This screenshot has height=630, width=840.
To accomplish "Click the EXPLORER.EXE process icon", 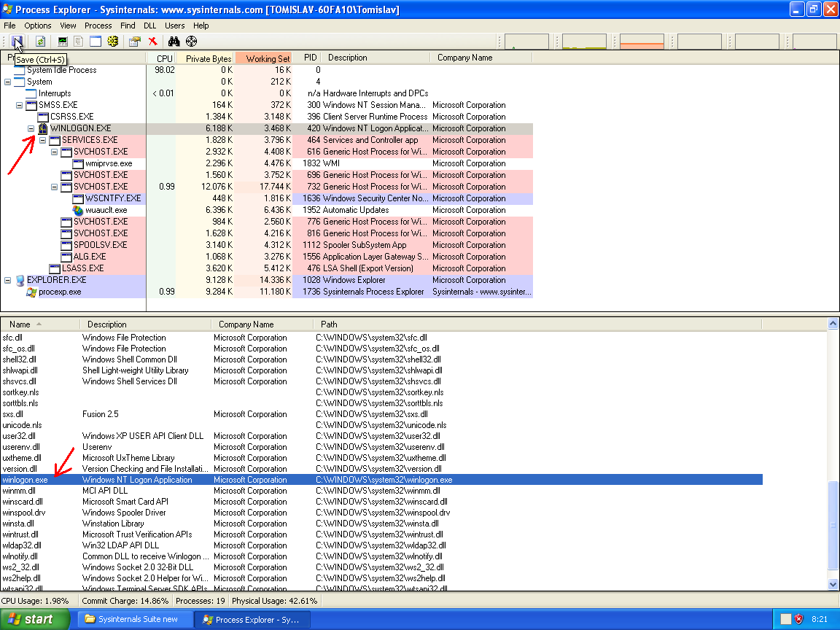I will pyautogui.click(x=20, y=280).
